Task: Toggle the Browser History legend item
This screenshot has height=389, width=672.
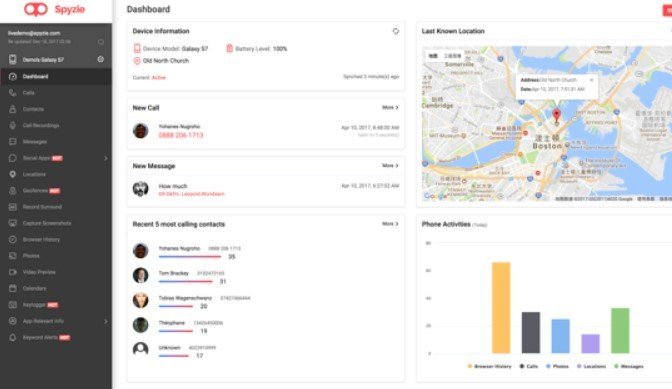Action: pos(489,366)
